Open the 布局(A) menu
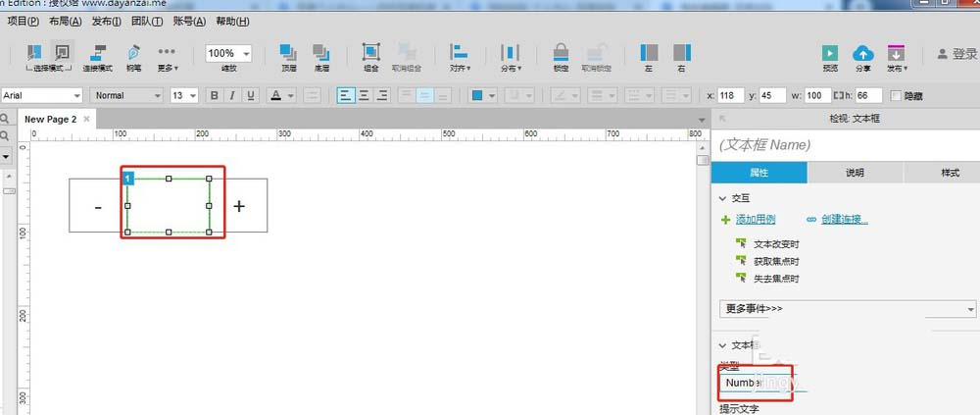The image size is (980, 415). 65,21
